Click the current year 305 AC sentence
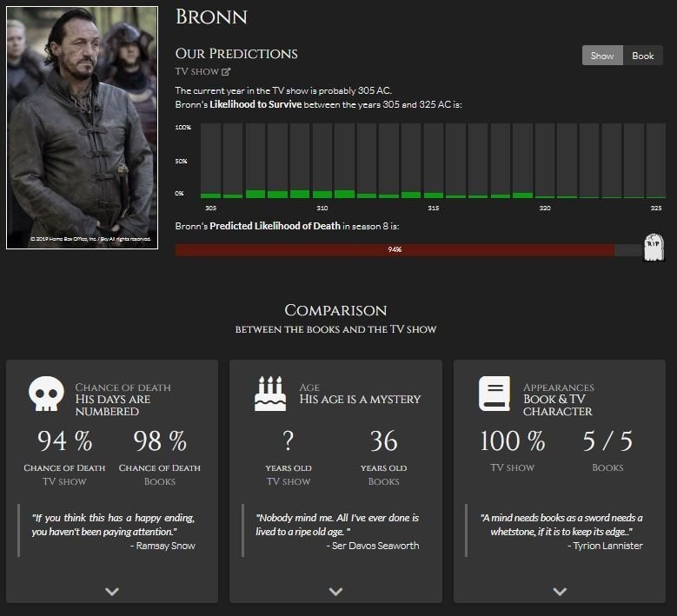677x616 pixels. [283, 90]
